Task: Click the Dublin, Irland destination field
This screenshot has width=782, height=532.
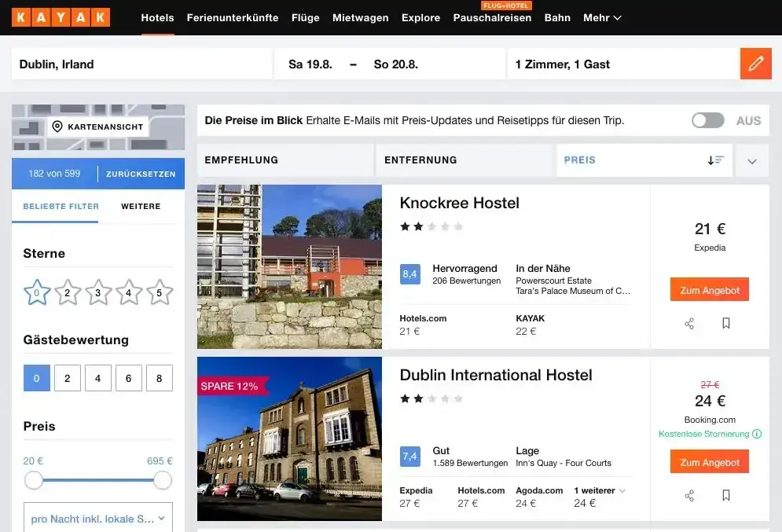Action: click(x=141, y=64)
